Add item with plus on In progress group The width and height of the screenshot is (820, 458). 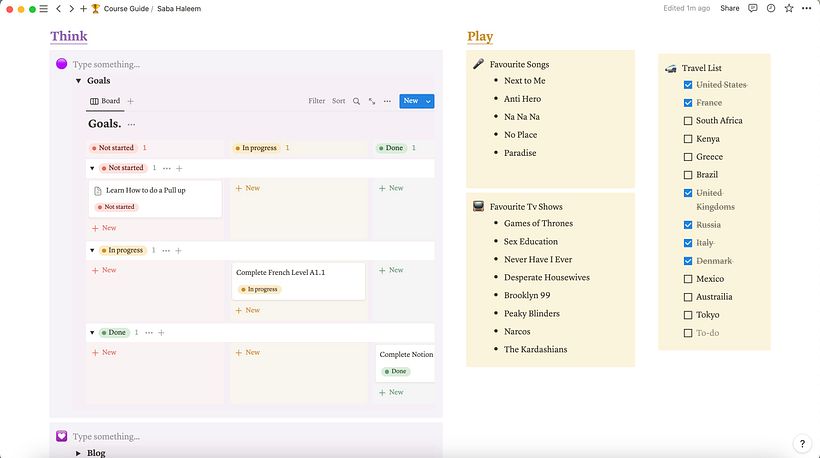(x=178, y=250)
